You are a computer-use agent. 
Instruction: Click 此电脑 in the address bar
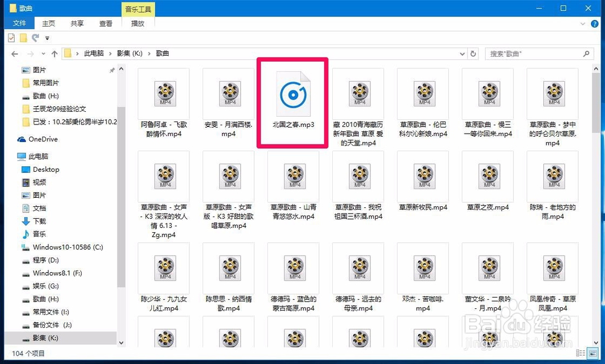94,53
